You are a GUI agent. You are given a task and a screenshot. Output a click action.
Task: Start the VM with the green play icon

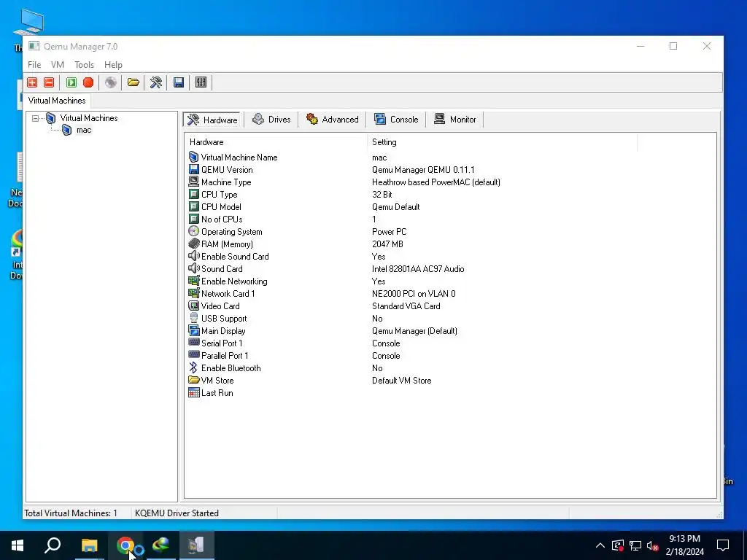pyautogui.click(x=71, y=82)
